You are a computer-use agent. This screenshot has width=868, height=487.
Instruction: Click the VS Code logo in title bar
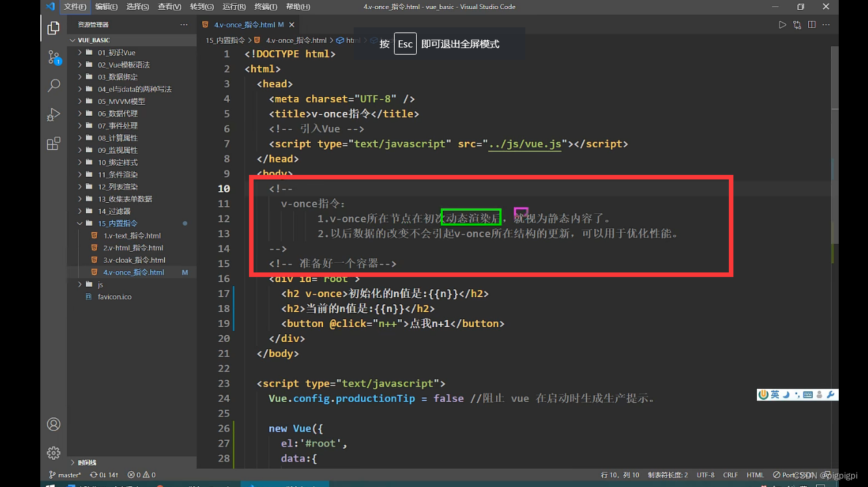pyautogui.click(x=50, y=7)
